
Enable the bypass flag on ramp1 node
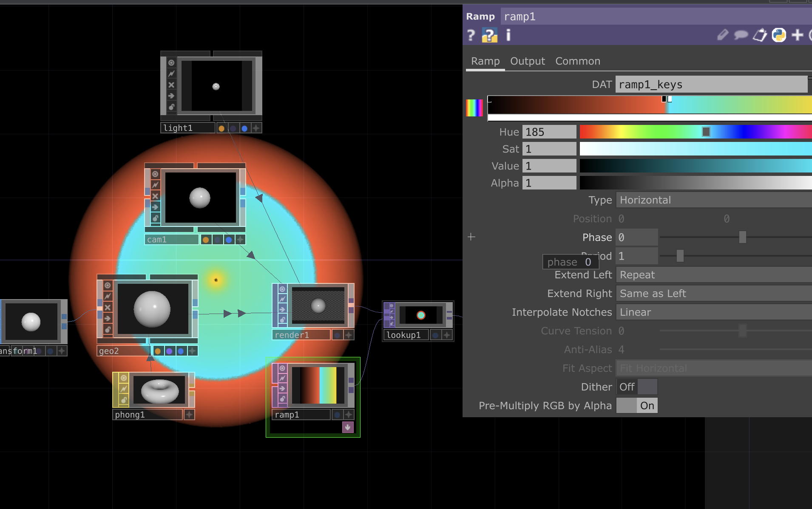point(282,378)
